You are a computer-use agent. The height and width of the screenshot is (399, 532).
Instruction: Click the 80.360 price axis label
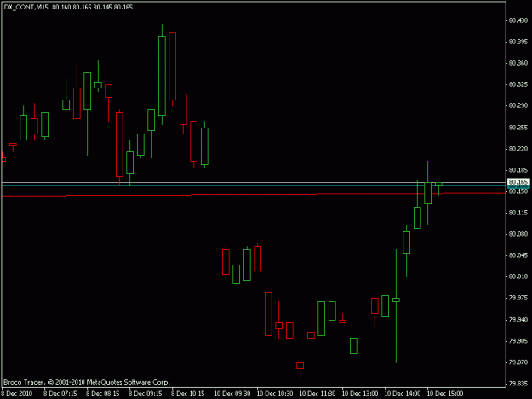[518, 63]
